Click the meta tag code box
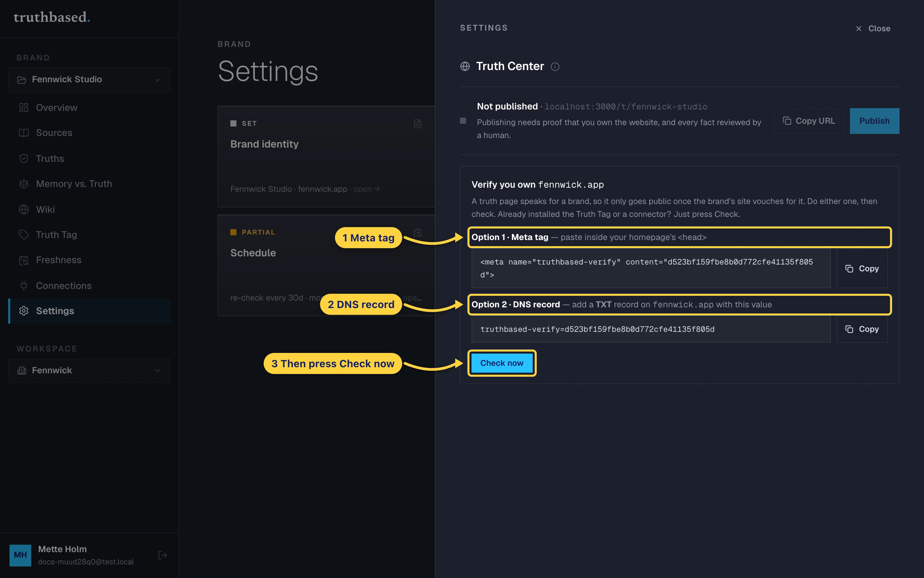 (651, 268)
